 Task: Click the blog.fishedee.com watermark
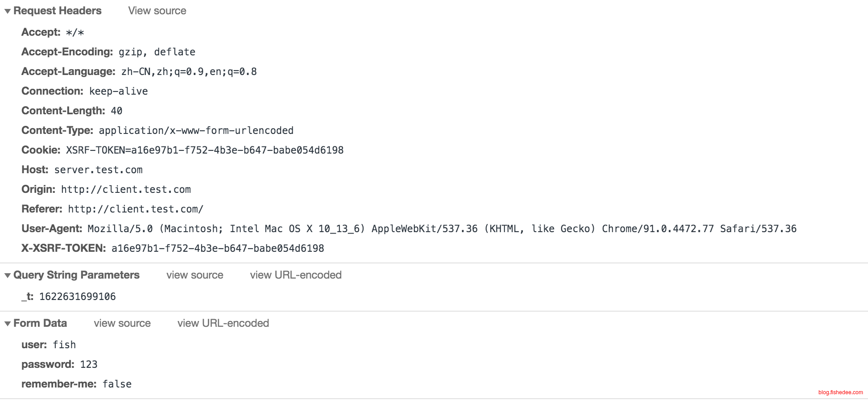tap(840, 392)
